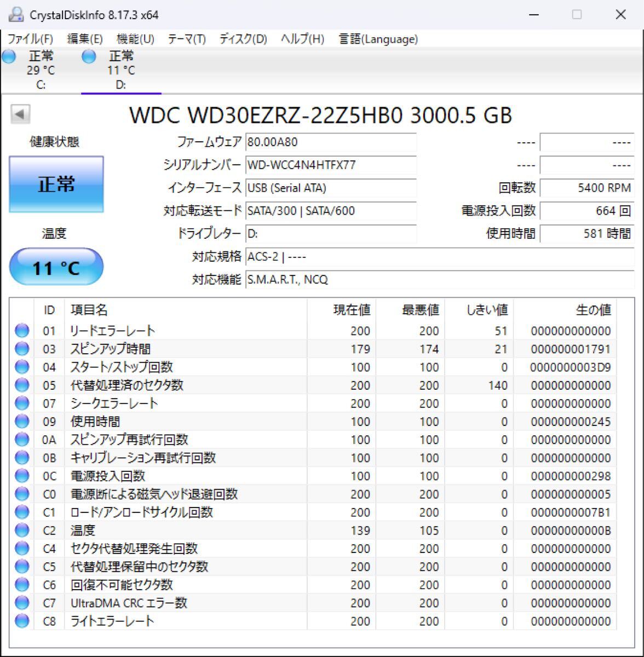
Task: Open the ファイル(F) menu
Action: pyautogui.click(x=30, y=39)
